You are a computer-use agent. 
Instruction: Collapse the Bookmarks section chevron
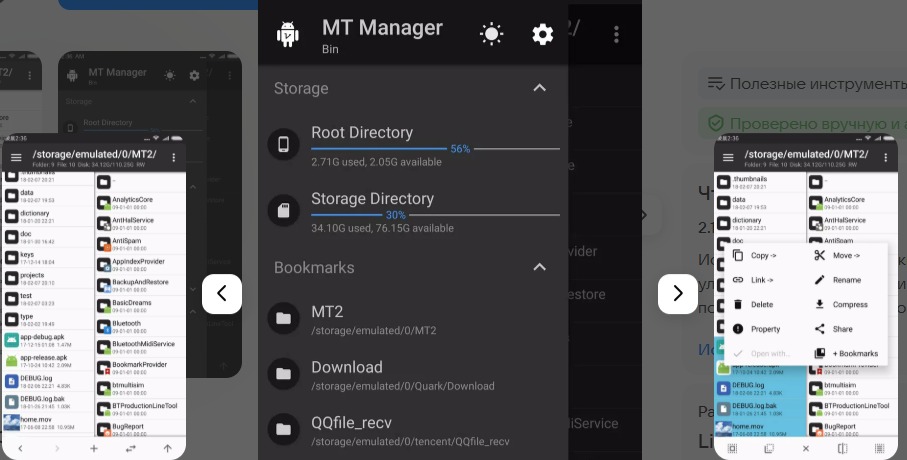click(539, 267)
